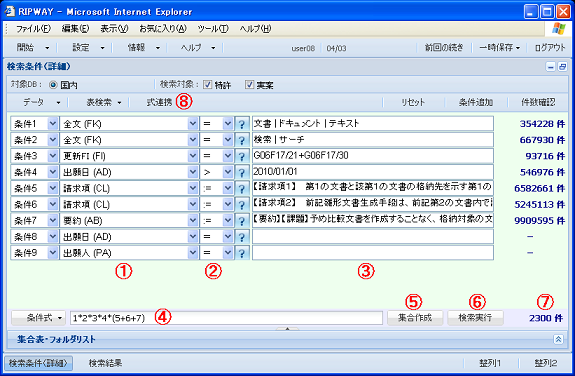This screenshot has height=376, width=575.
Task: Minimize the 検索条件(詳細) panel
Action: click(x=550, y=67)
